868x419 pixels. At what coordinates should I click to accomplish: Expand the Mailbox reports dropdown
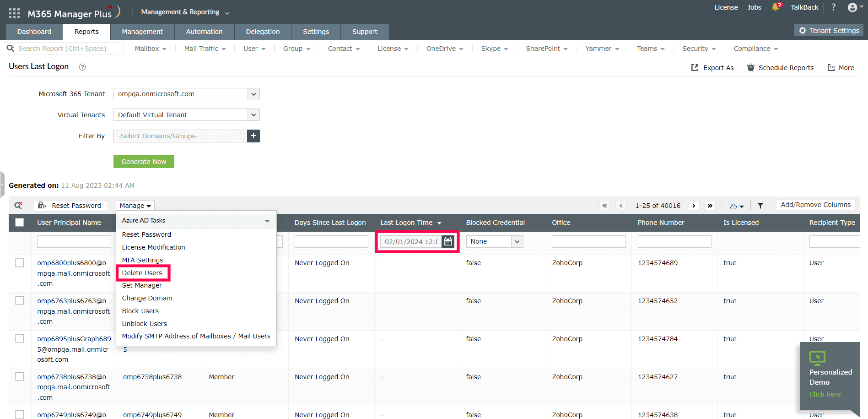pos(151,49)
